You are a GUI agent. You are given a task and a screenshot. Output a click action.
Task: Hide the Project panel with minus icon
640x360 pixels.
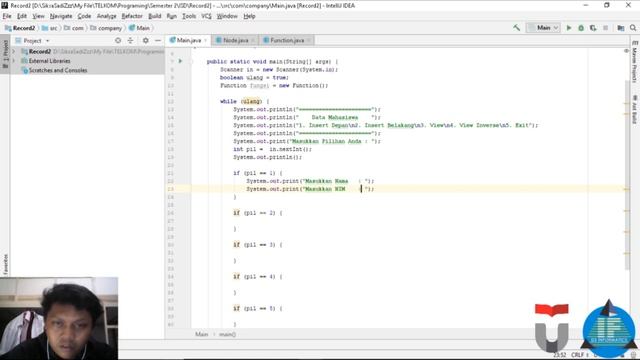158,40
